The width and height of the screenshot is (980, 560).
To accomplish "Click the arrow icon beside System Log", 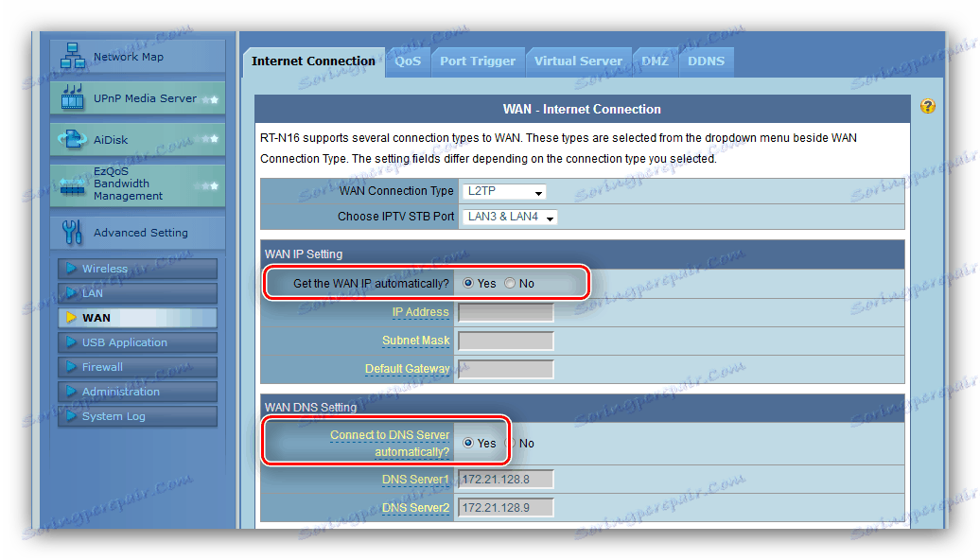I will tap(71, 415).
